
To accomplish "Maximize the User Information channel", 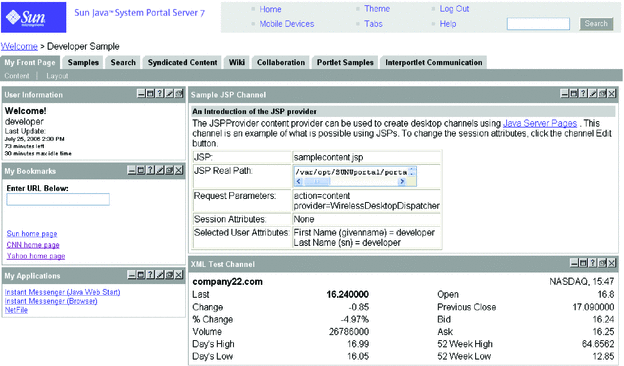I will pos(150,94).
